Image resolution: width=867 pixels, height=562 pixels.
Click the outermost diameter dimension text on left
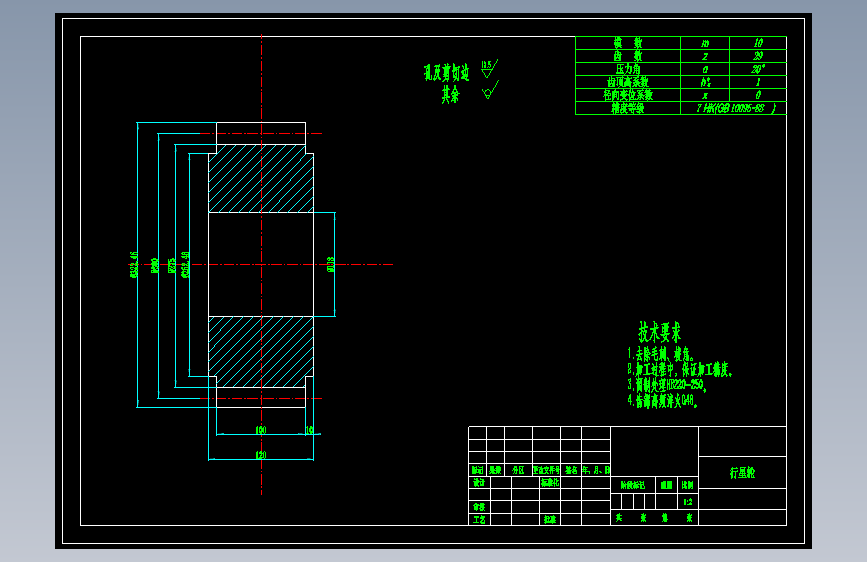(133, 264)
